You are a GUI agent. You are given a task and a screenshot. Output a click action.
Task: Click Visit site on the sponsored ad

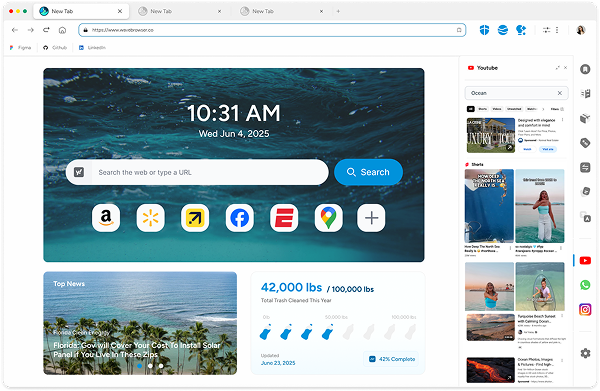click(548, 149)
